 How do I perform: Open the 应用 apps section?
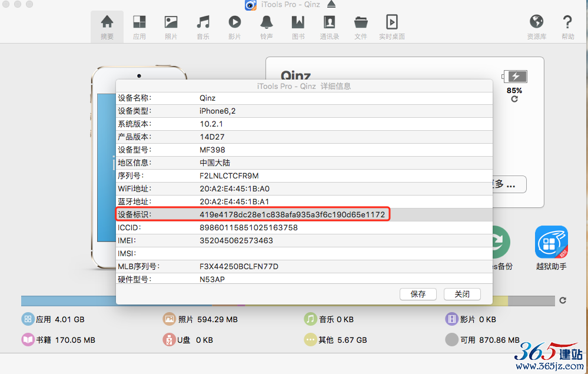click(x=139, y=27)
